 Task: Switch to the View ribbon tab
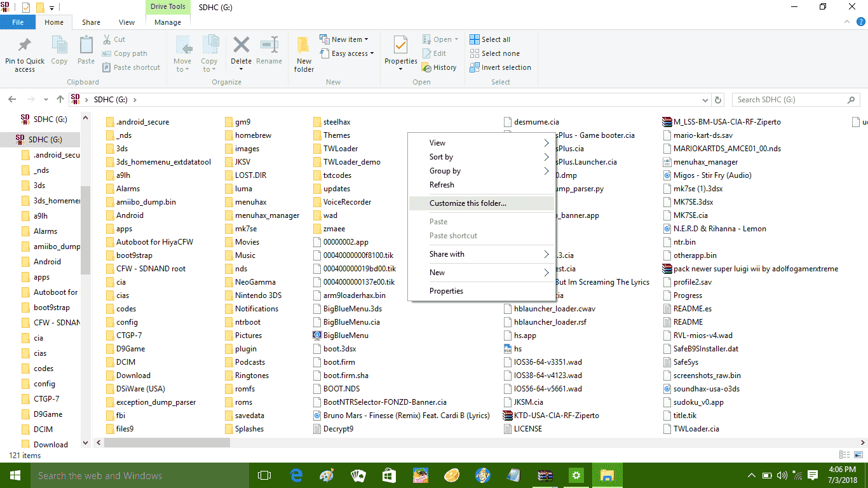(127, 22)
